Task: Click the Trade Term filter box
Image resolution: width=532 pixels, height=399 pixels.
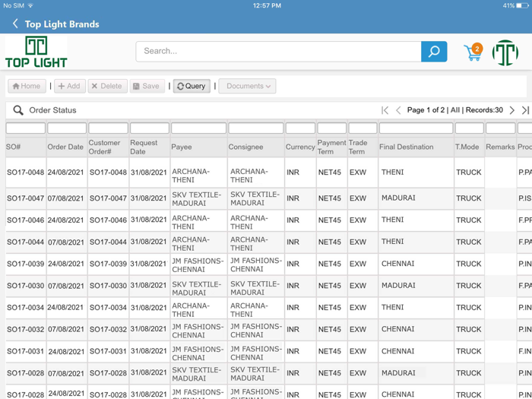Action: pos(363,128)
